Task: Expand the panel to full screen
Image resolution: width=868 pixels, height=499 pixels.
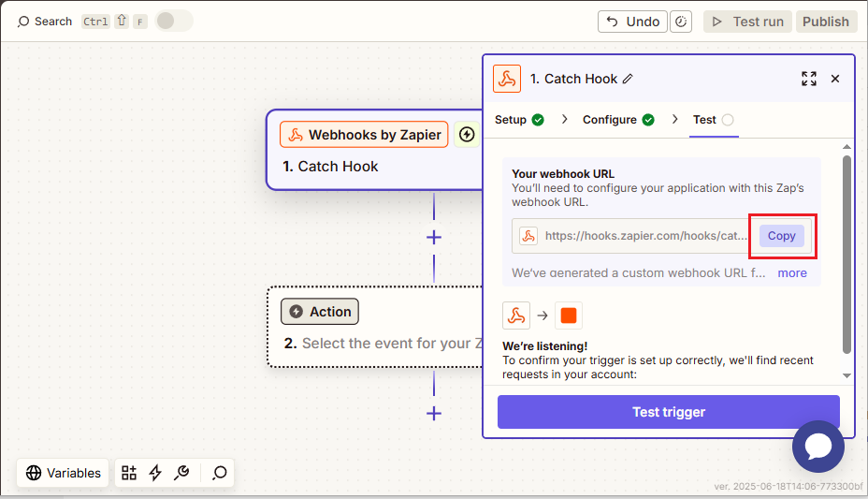Action: 809,79
